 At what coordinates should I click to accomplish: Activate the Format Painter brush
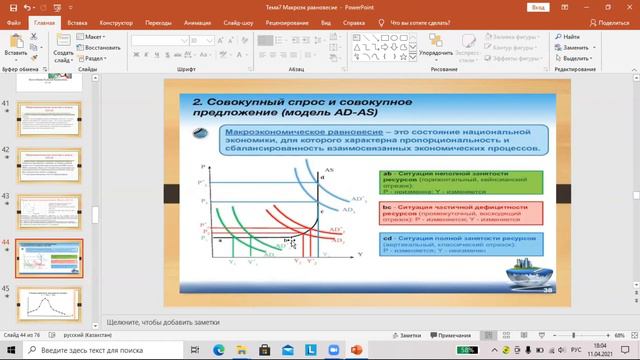tap(34, 58)
